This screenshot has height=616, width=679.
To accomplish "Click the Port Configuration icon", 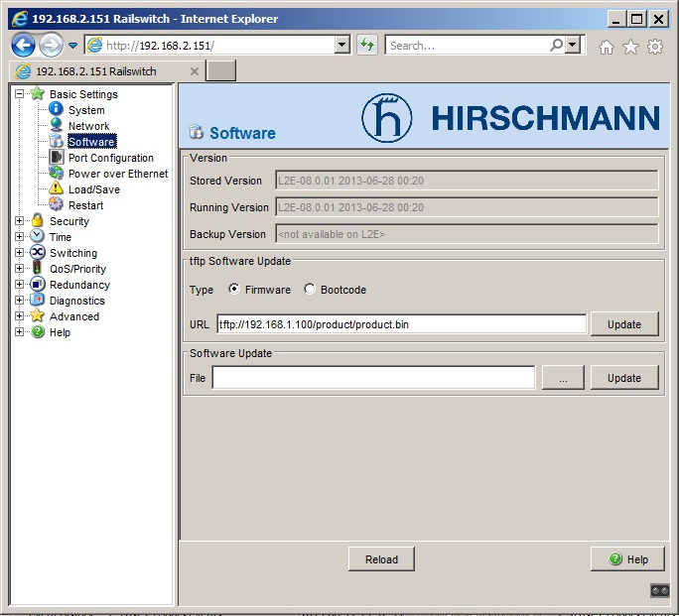I will 57,158.
